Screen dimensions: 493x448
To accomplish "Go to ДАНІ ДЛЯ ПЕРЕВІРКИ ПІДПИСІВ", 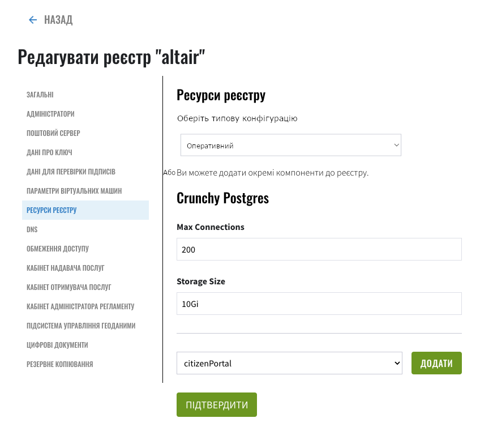I will (71, 172).
